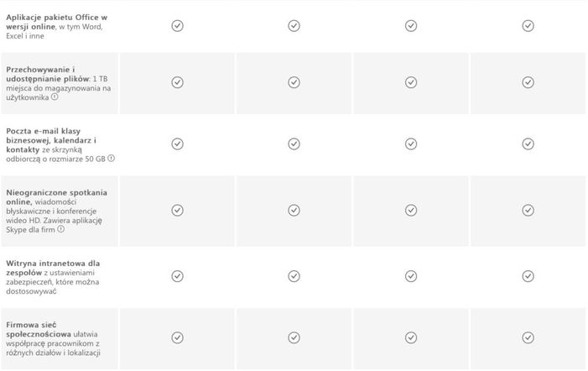Select last-column checkmark in the Office online apps row

point(528,26)
